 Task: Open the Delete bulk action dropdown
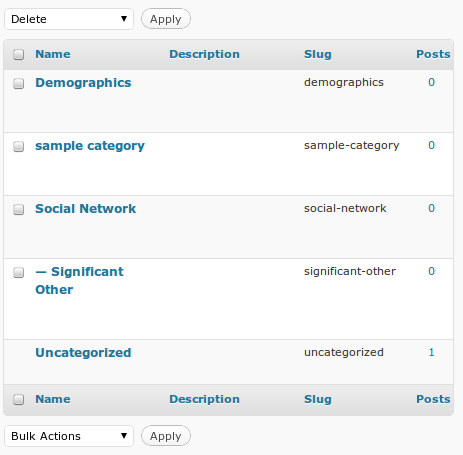pyautogui.click(x=69, y=19)
